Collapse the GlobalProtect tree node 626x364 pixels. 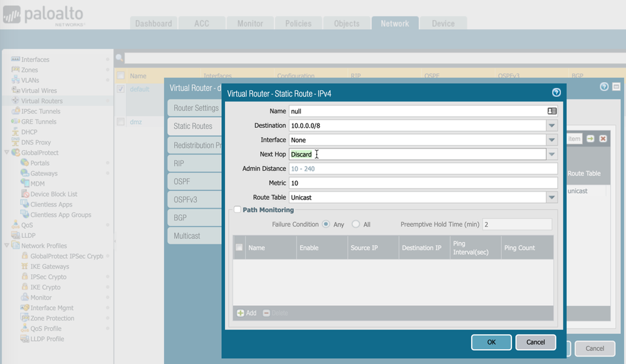(x=7, y=153)
